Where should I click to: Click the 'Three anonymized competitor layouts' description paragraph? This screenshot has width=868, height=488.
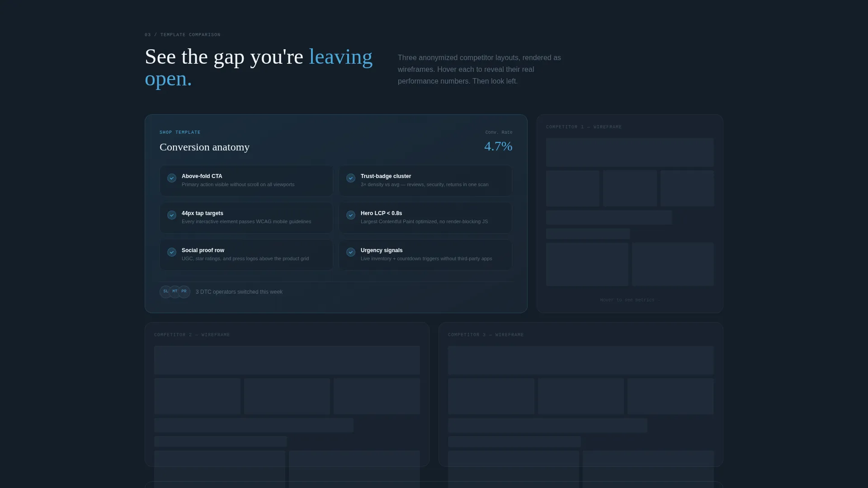pyautogui.click(x=479, y=70)
